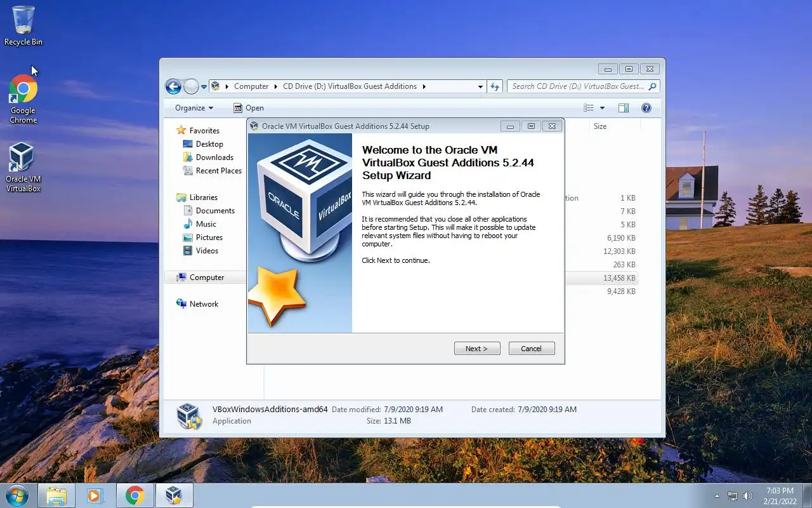Refresh the CD Drive folder view
Image resolution: width=812 pixels, height=508 pixels.
click(x=495, y=86)
